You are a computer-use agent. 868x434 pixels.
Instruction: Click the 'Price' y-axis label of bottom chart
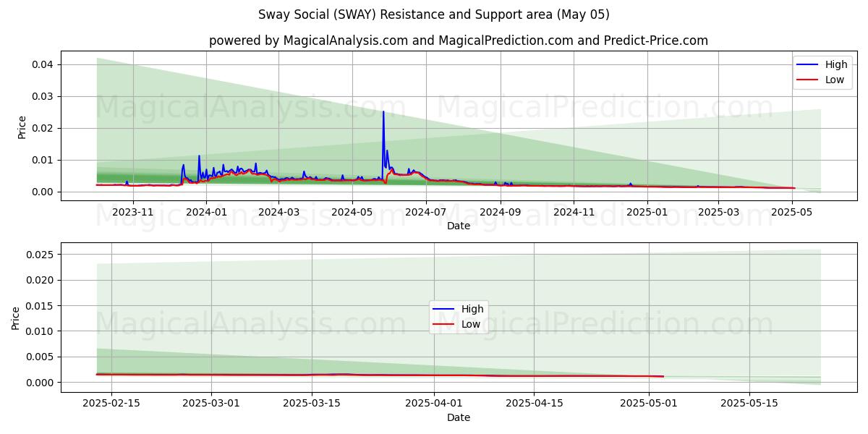coord(16,318)
